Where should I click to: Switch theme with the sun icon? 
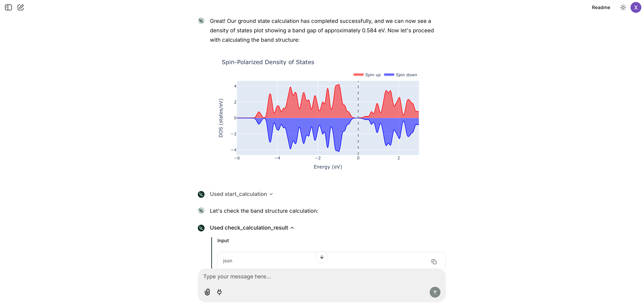[x=623, y=8]
